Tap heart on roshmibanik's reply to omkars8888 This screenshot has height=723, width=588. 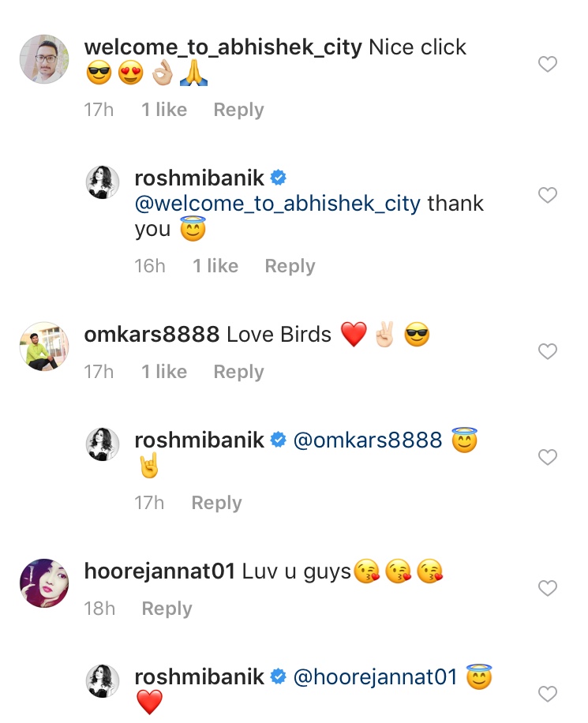548,457
